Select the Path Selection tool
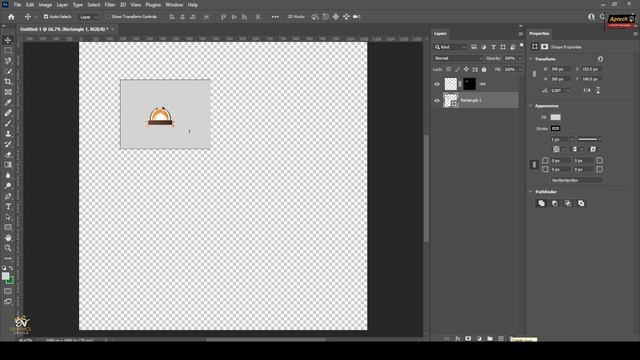The height and width of the screenshot is (360, 640). pos(8,217)
